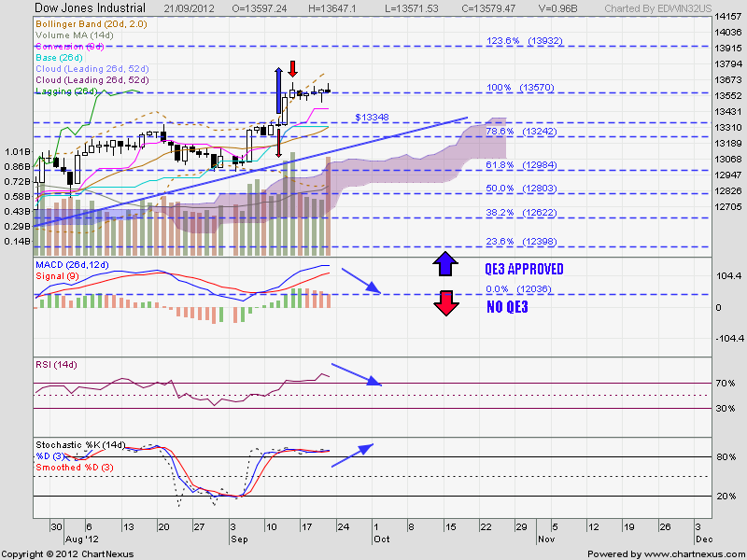Screen dimensions: 747x560
Task: Click the high price 'H=13647.1'
Action: click(332, 8)
